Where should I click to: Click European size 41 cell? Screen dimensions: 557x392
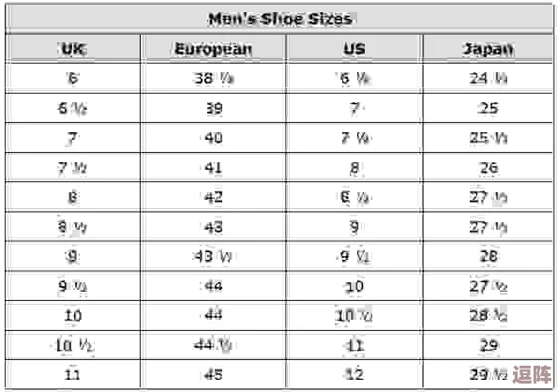(x=213, y=167)
